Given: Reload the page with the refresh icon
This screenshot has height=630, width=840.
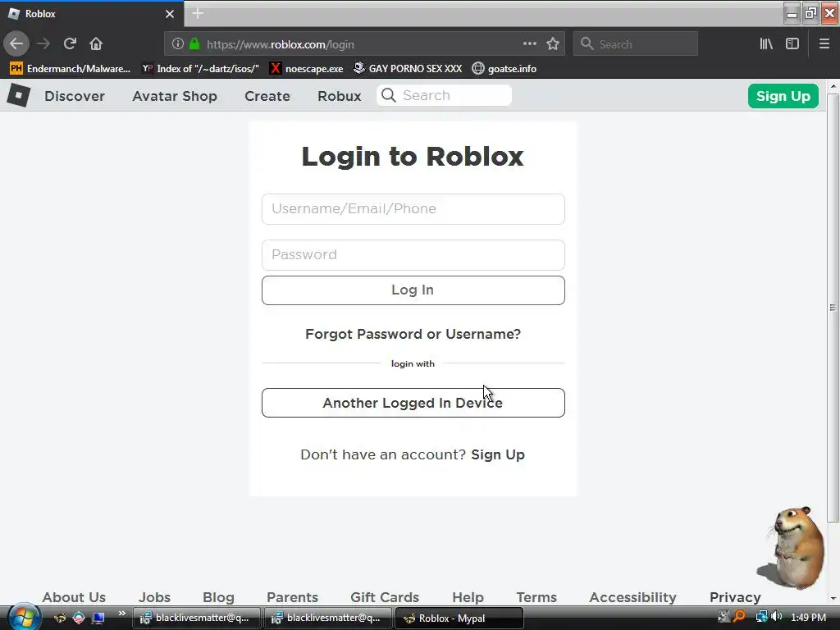Looking at the screenshot, I should coord(70,43).
